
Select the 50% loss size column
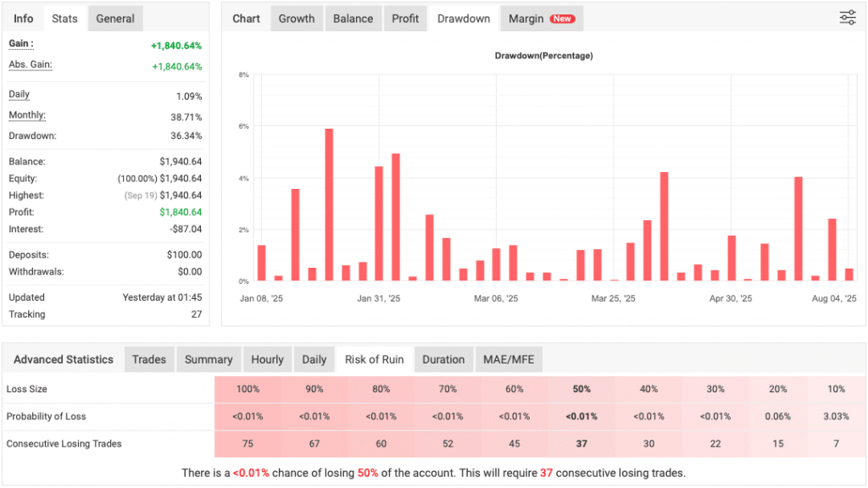581,389
